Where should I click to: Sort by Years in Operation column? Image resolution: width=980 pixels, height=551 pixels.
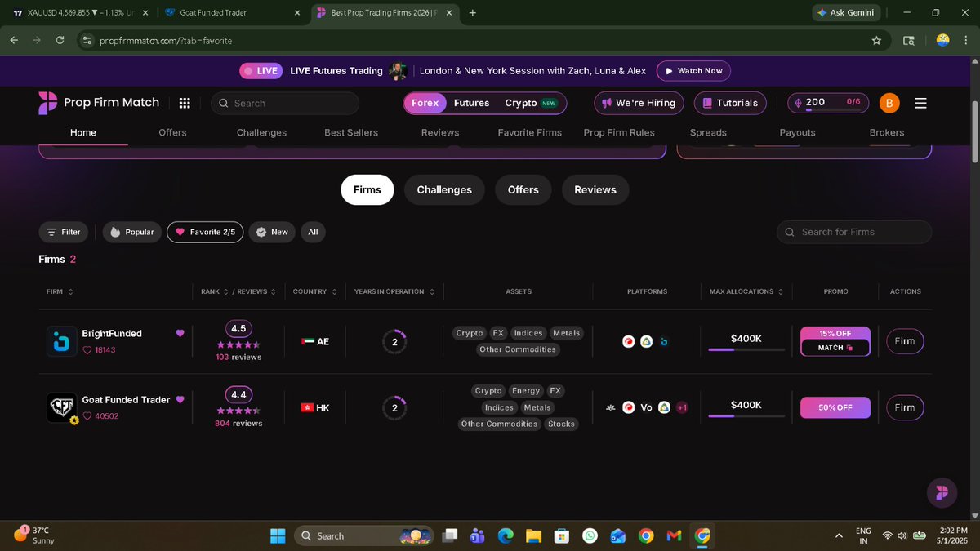point(394,291)
